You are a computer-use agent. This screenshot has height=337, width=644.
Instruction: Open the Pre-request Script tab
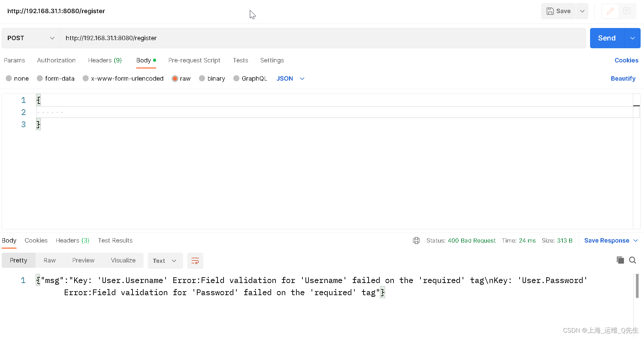point(194,60)
